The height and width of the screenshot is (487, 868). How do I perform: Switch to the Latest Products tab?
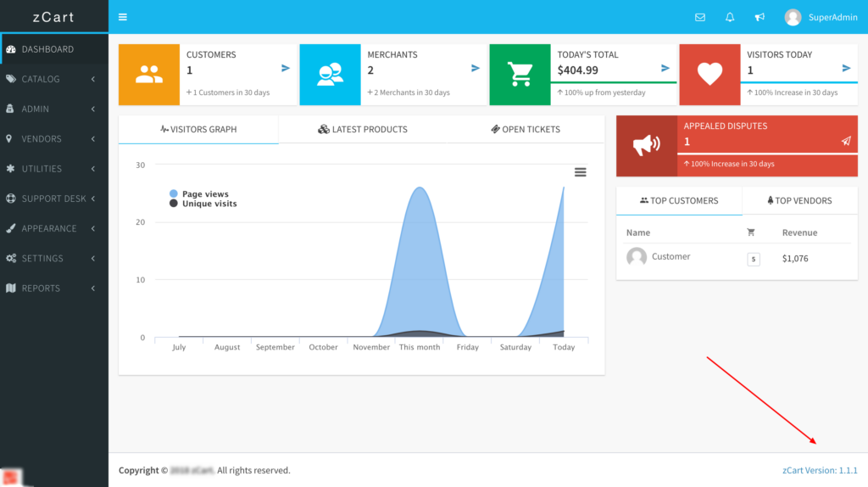[363, 130]
